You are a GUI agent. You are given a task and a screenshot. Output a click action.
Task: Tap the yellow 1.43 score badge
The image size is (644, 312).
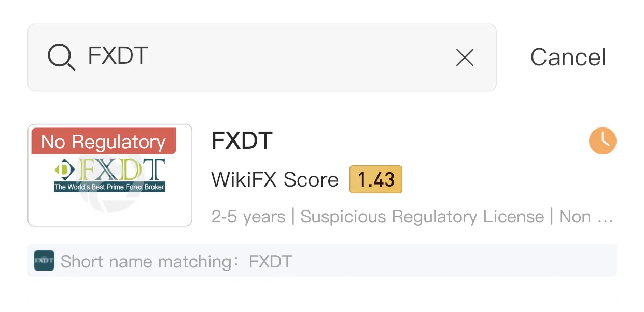[x=376, y=180]
